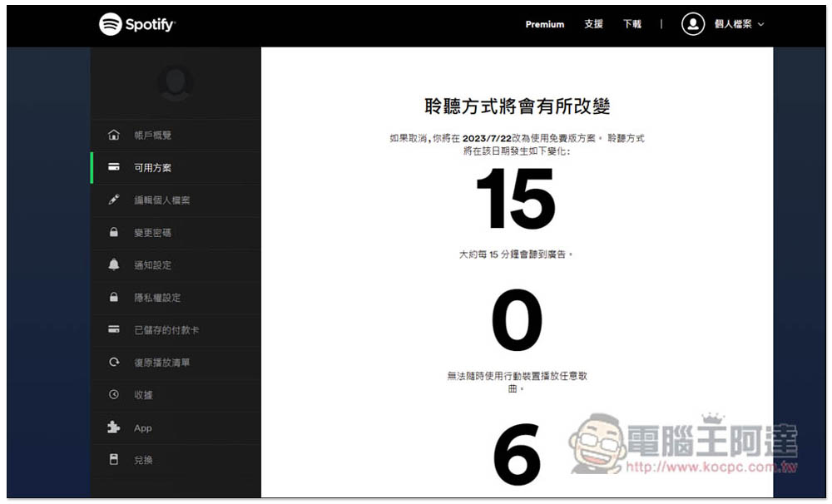Click the lock icon for 變更密碼
Image resolution: width=832 pixels, height=504 pixels.
[113, 232]
